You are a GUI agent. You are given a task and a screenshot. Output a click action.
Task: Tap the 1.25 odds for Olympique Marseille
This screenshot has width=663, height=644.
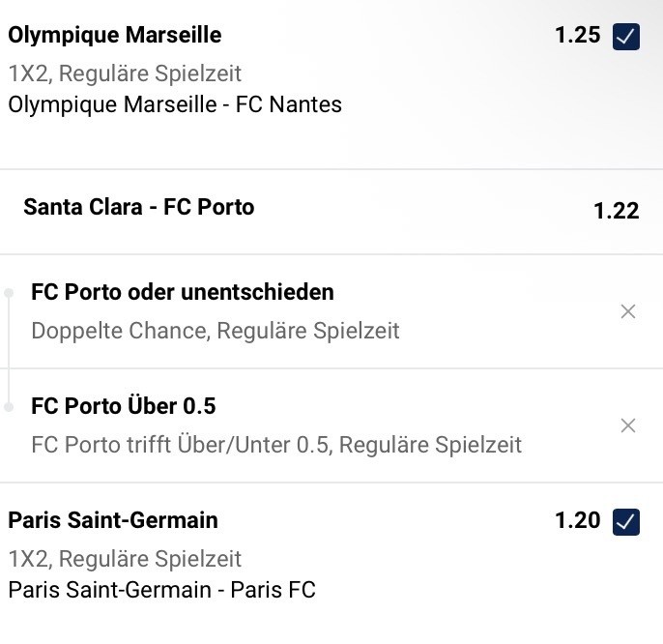click(578, 36)
